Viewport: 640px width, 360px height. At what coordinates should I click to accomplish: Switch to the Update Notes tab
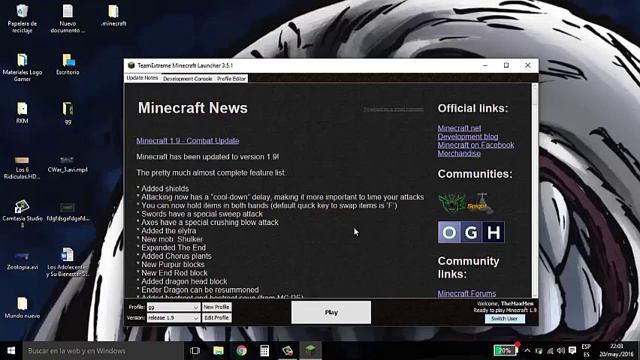pyautogui.click(x=142, y=78)
